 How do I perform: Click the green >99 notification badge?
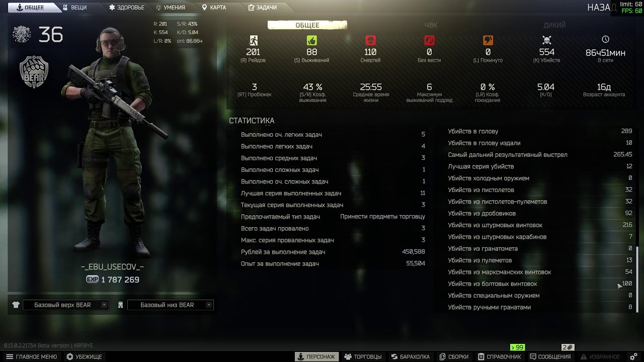[x=517, y=347]
